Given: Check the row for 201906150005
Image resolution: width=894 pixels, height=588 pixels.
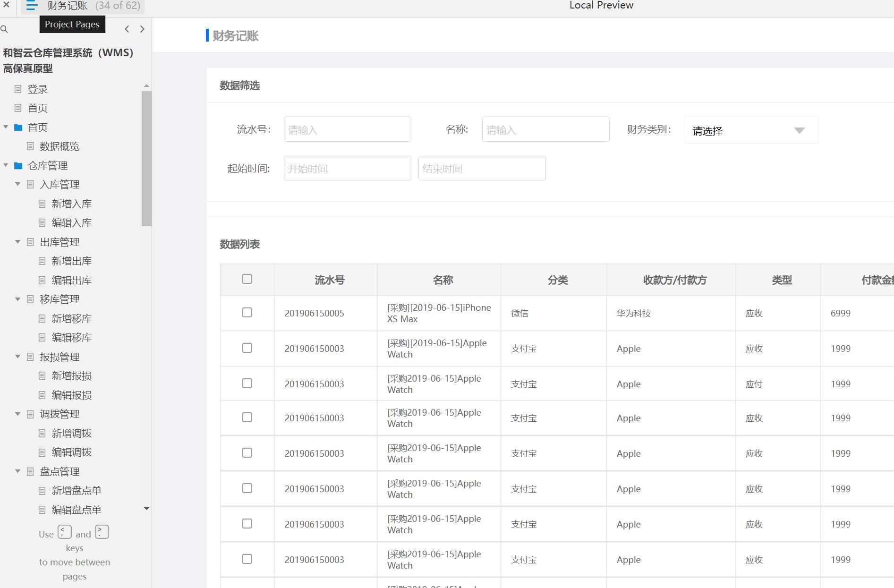Looking at the screenshot, I should (247, 312).
